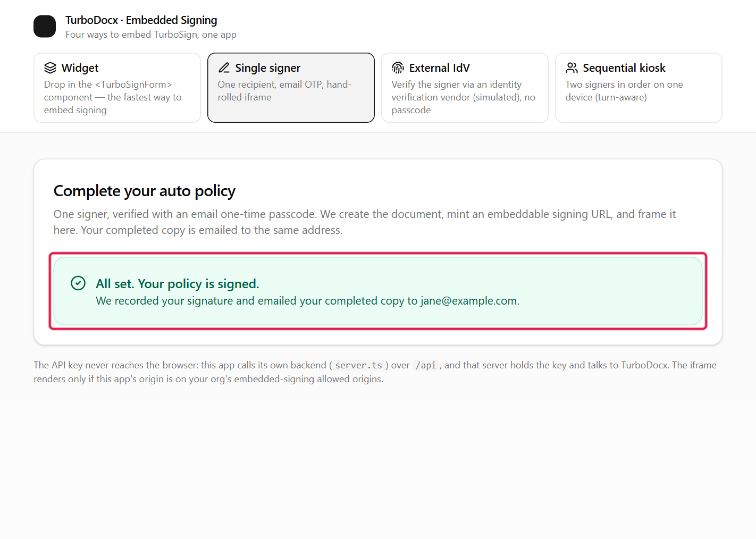Screen dimensions: 756x539
Task: Open the Sequential kiosk tab
Action: 639,88
